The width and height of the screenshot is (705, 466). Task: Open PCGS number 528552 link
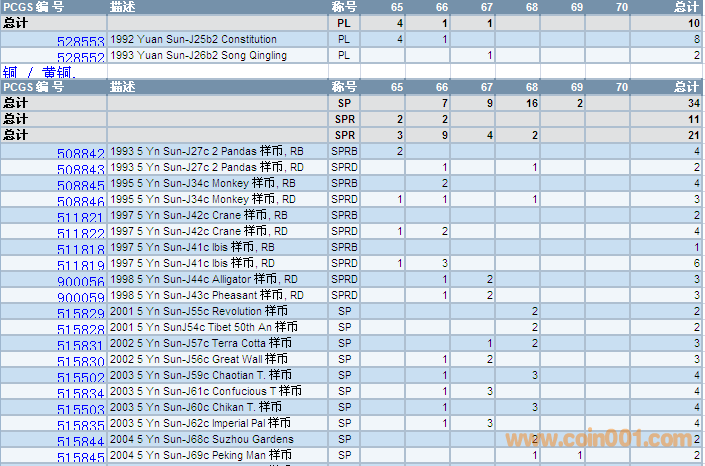point(80,58)
